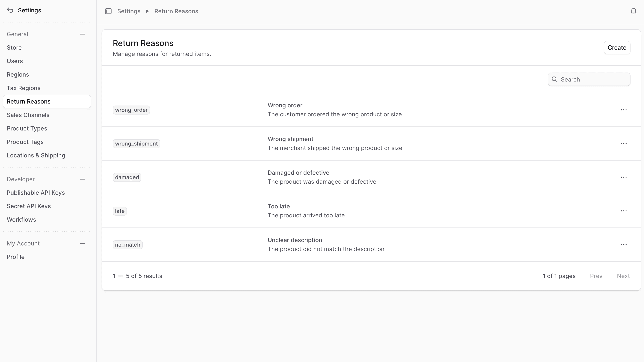The height and width of the screenshot is (362, 644).
Task: Open the notifications bell
Action: pyautogui.click(x=633, y=11)
